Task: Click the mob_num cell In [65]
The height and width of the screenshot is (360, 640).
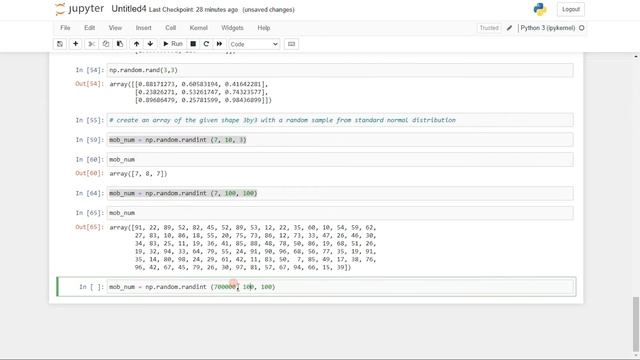Action: click(x=340, y=213)
